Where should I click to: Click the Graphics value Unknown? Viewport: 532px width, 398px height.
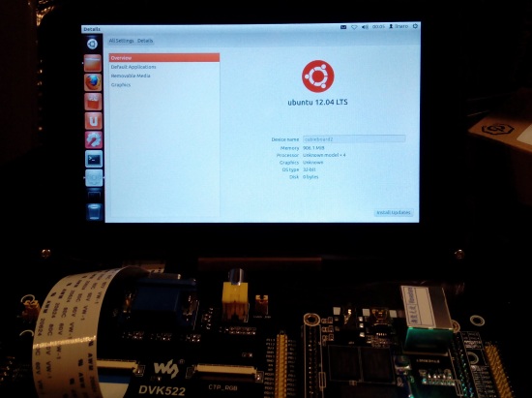(312, 163)
